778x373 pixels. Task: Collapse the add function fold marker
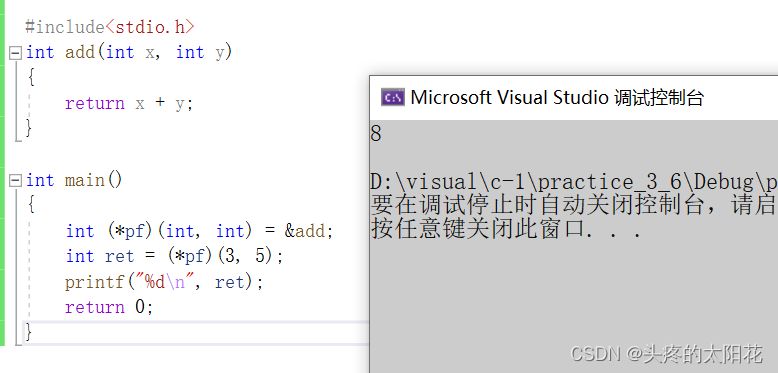(16, 53)
